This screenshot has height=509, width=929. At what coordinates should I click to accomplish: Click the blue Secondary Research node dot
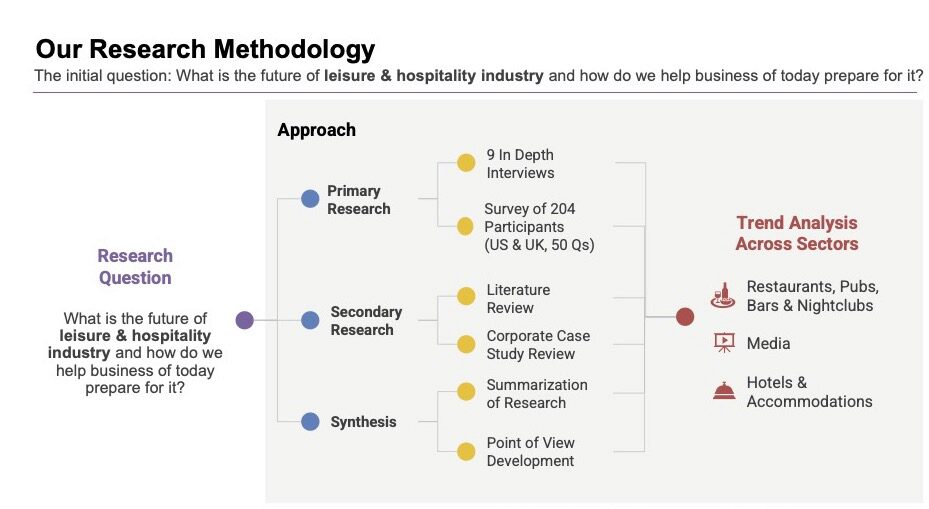[310, 320]
